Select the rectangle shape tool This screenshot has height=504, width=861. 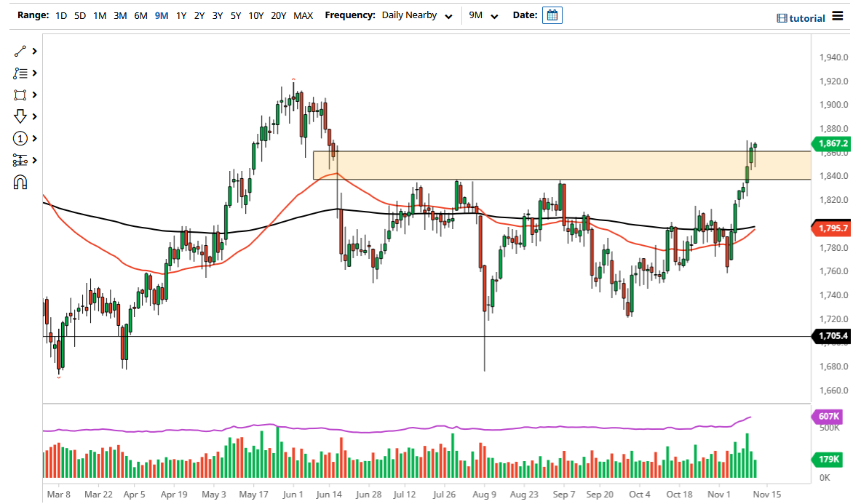(x=20, y=95)
